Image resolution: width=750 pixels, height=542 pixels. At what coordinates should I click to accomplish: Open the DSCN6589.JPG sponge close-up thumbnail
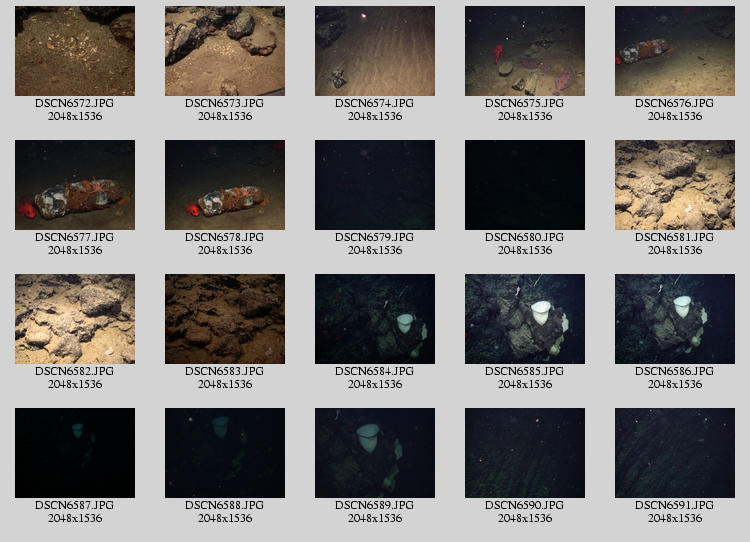coord(375,453)
